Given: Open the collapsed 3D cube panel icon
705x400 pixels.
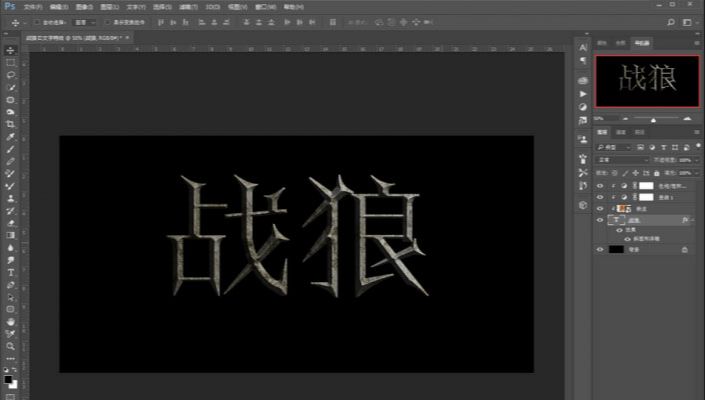Looking at the screenshot, I should pyautogui.click(x=583, y=205).
